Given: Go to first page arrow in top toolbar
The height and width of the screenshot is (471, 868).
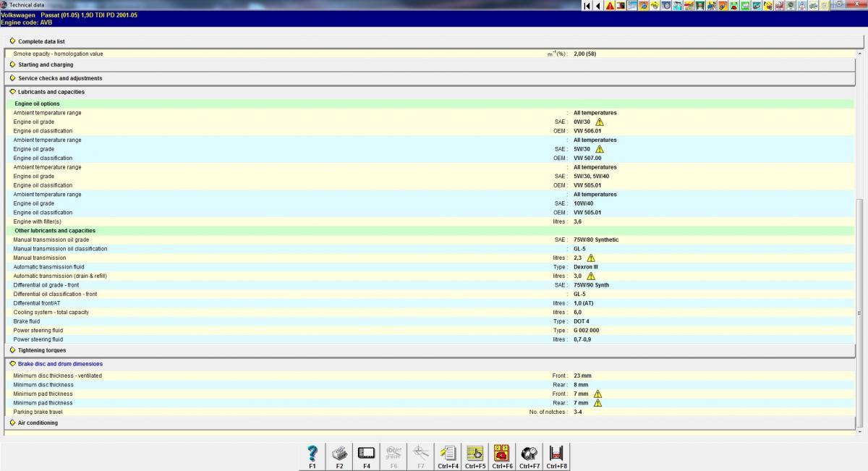Looking at the screenshot, I should pos(587,6).
